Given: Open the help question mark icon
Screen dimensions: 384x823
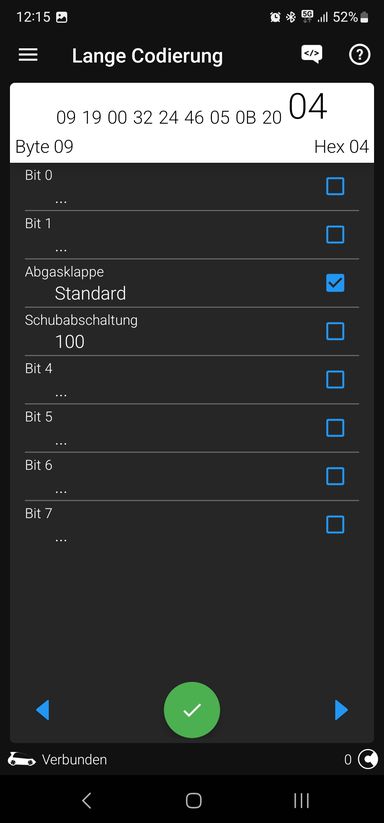Looking at the screenshot, I should tap(359, 55).
